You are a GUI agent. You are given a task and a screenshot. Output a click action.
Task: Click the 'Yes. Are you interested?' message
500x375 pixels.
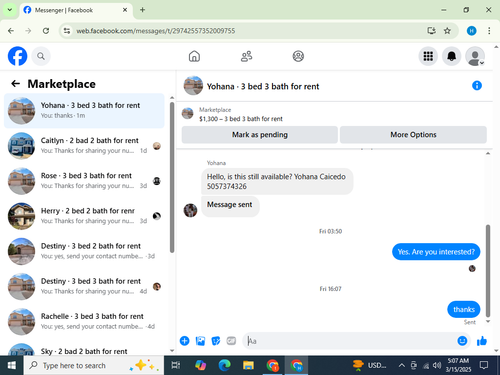436,252
